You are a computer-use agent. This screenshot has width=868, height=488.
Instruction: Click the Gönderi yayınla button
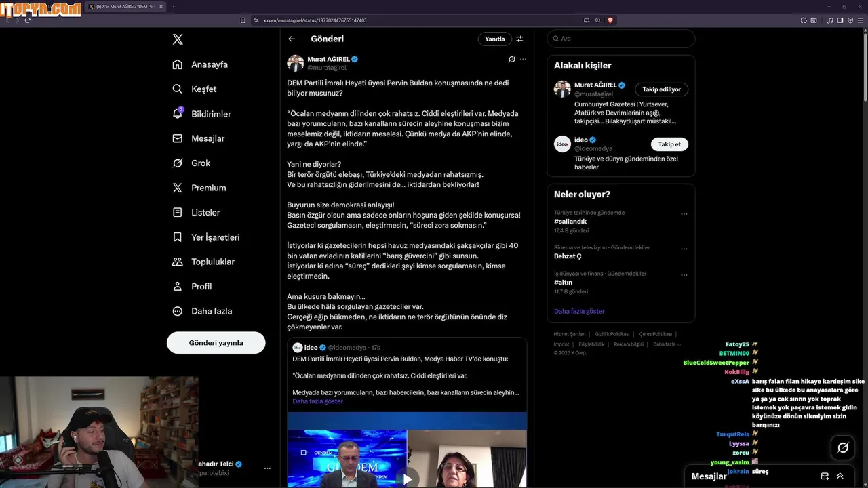pyautogui.click(x=216, y=342)
